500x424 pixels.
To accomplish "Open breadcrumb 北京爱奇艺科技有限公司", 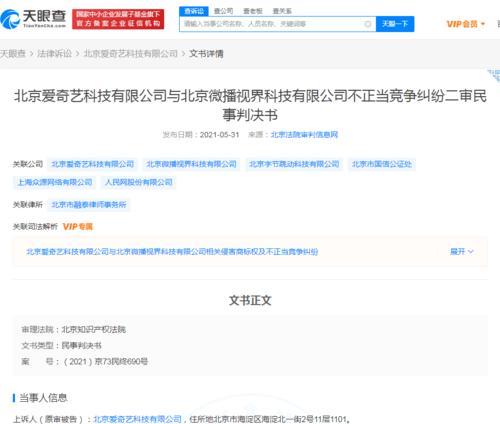I will pyautogui.click(x=130, y=54).
